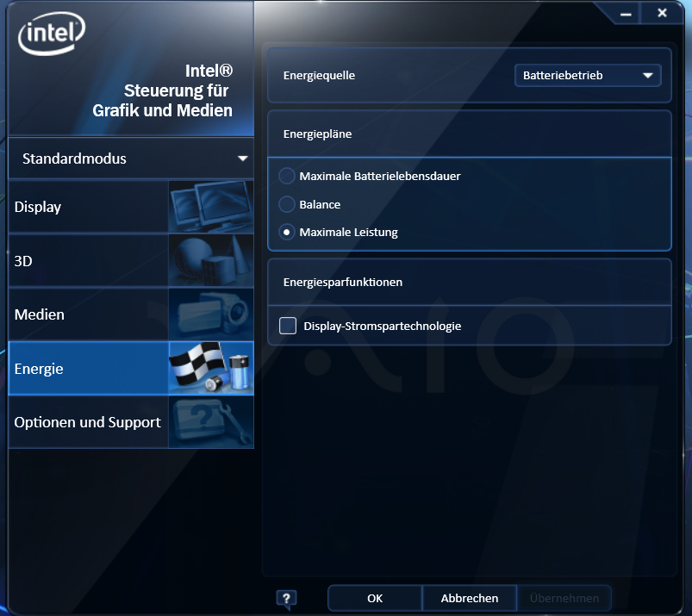Screen dimensions: 692x616
Task: Click the Steuerung für Grafik und Medien title
Action: 162,100
